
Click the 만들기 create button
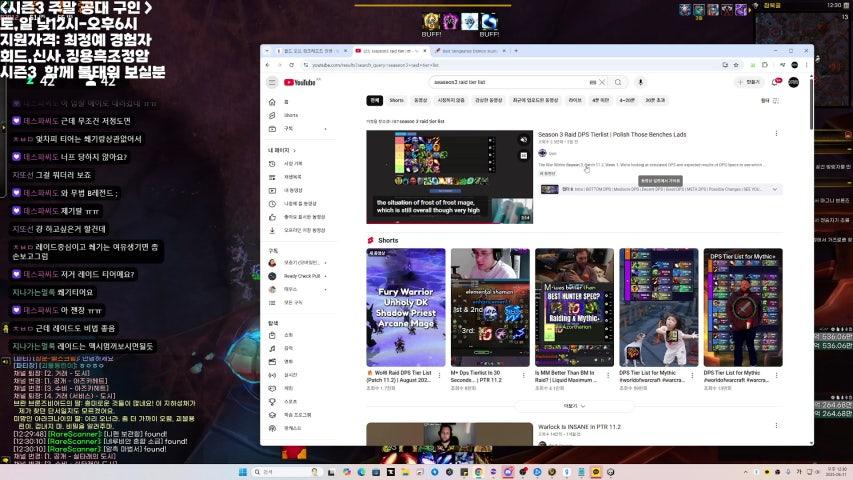pos(749,82)
